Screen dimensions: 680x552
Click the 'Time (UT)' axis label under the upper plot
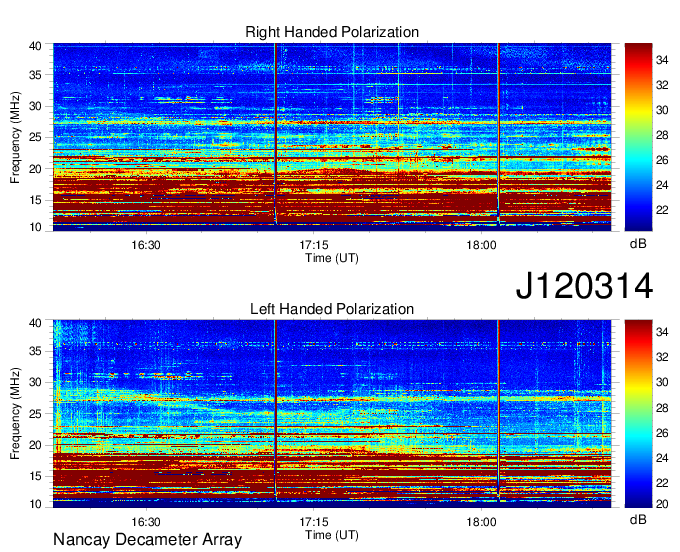click(332, 258)
